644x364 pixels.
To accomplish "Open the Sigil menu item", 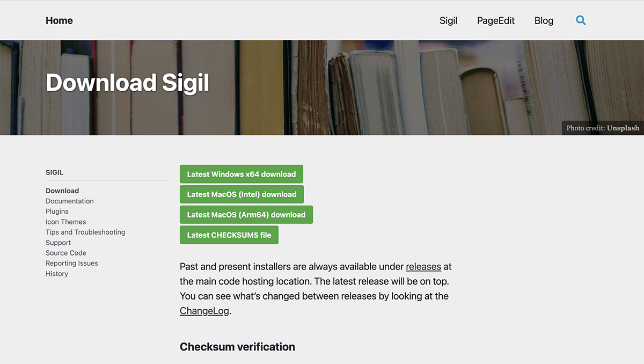I will pyautogui.click(x=448, y=20).
